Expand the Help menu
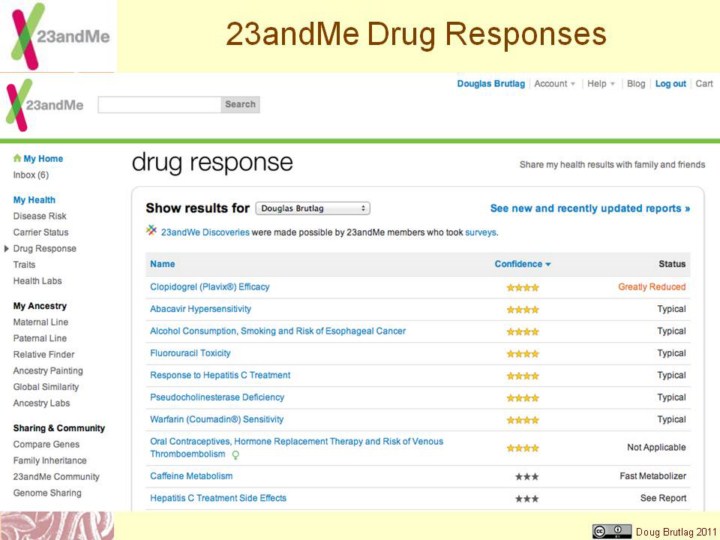 pos(601,84)
